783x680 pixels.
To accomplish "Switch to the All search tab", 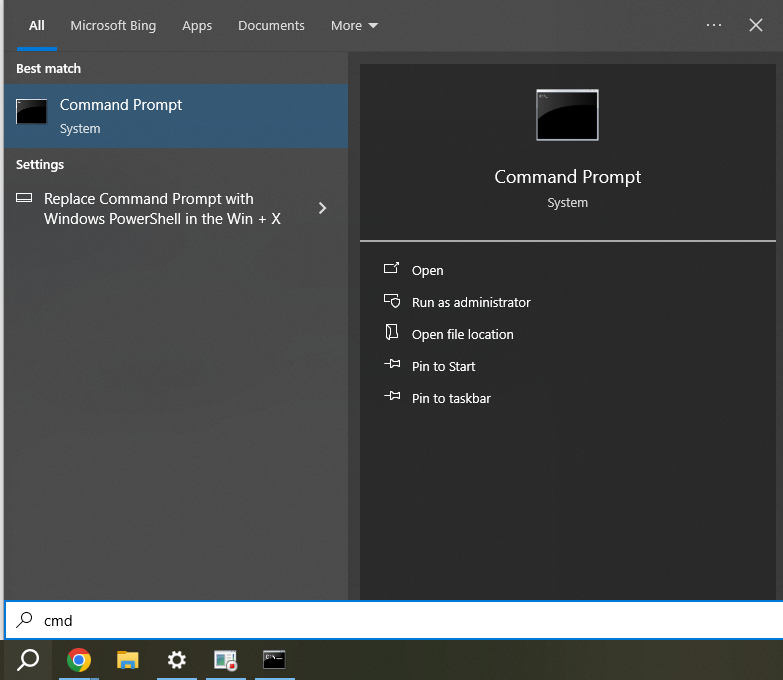I will [x=36, y=25].
